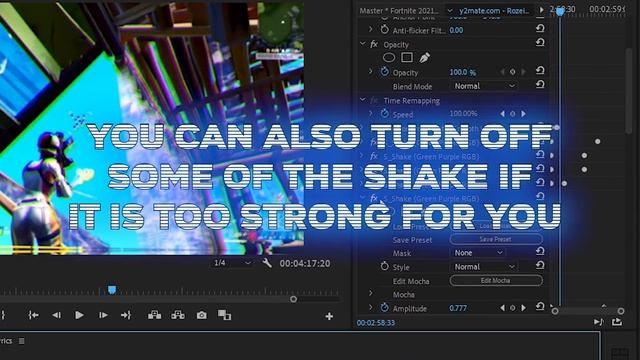This screenshot has height=360, width=640.
Task: Click the Speed value 100.00%
Action: [463, 113]
